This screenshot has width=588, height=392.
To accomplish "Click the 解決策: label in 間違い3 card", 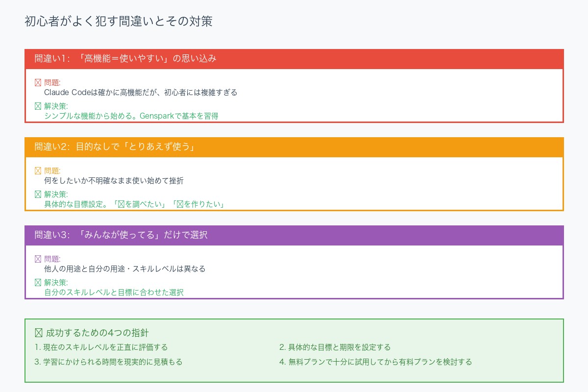I will pos(56,282).
